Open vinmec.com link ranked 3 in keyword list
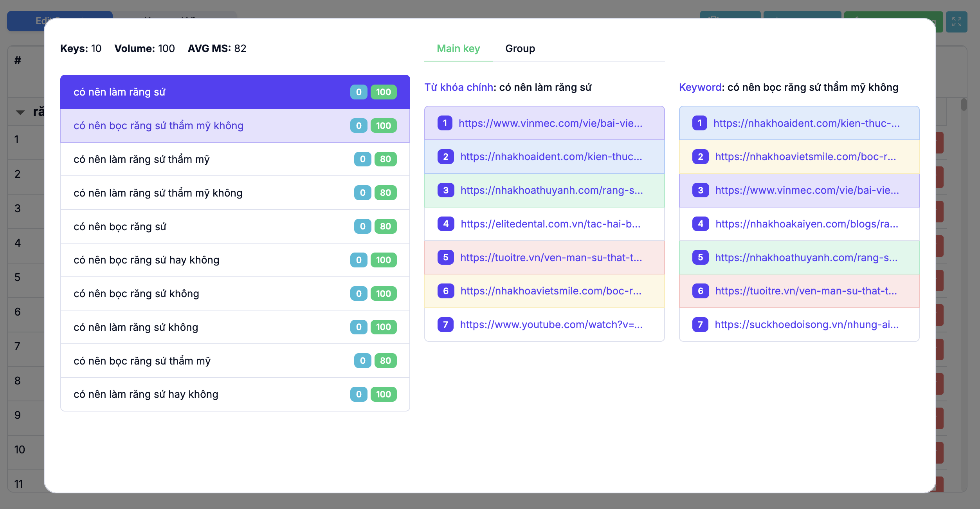The image size is (980, 509). point(807,190)
